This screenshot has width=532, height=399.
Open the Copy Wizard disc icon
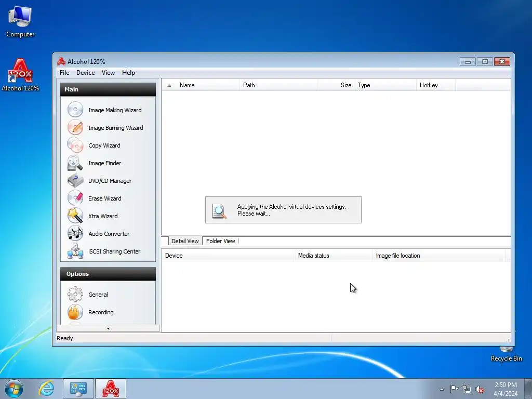click(x=75, y=145)
